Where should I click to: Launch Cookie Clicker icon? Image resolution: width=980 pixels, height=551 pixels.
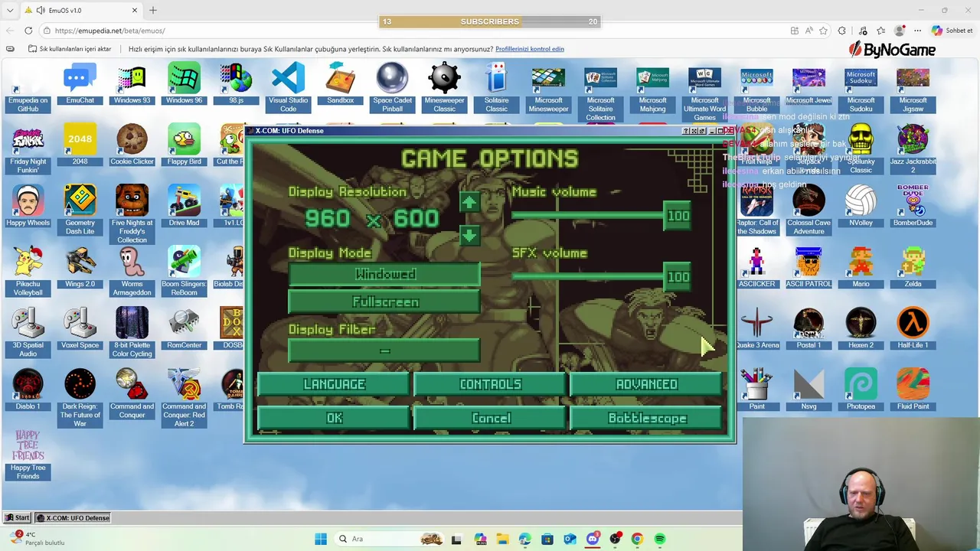coord(132,145)
